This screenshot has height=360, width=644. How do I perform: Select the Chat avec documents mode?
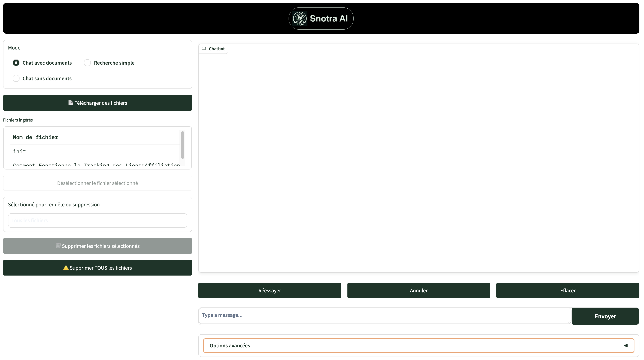tap(16, 63)
